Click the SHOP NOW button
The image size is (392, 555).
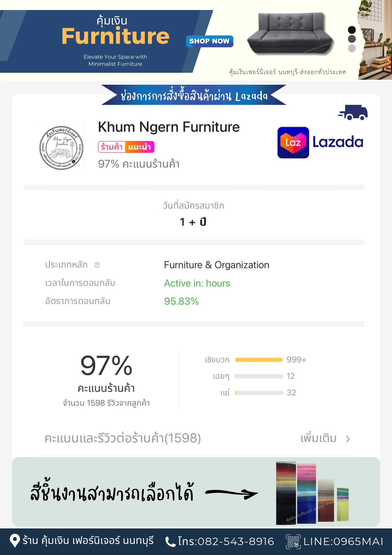[209, 41]
